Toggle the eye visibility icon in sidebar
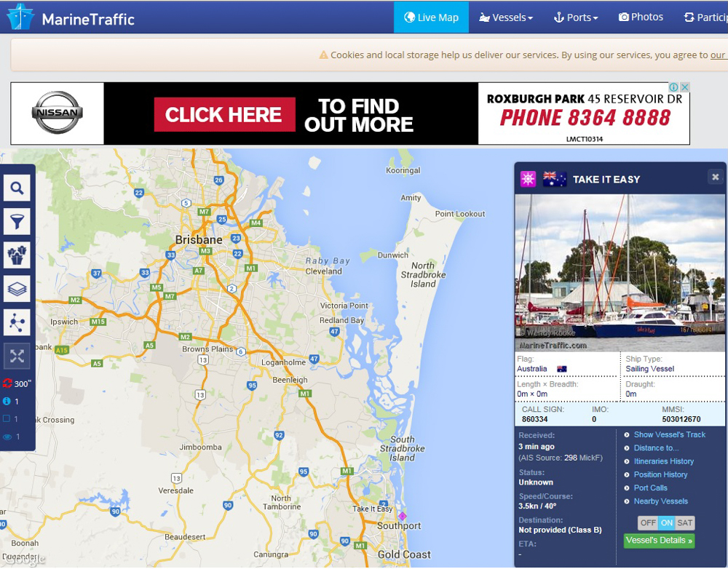Image resolution: width=728 pixels, height=569 pixels. click(7, 437)
